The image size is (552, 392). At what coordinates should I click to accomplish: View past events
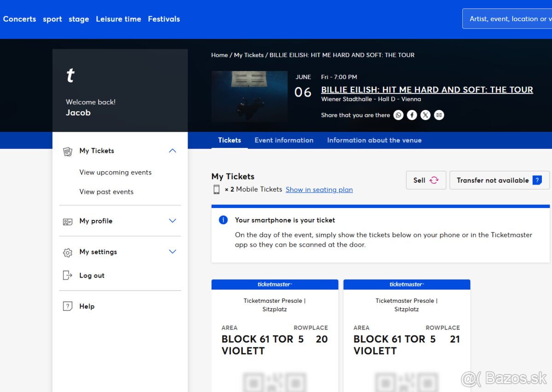tap(106, 192)
